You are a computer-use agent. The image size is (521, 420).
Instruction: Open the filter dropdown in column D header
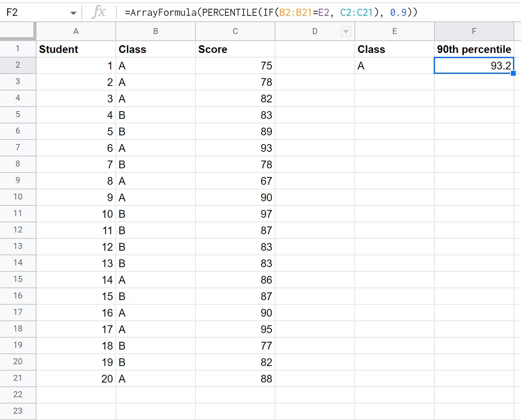346,31
